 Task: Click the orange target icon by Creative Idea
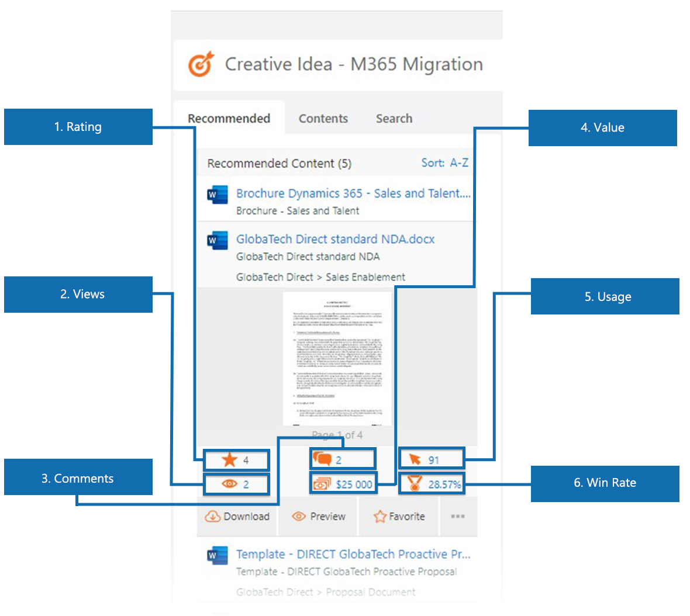[x=201, y=64]
